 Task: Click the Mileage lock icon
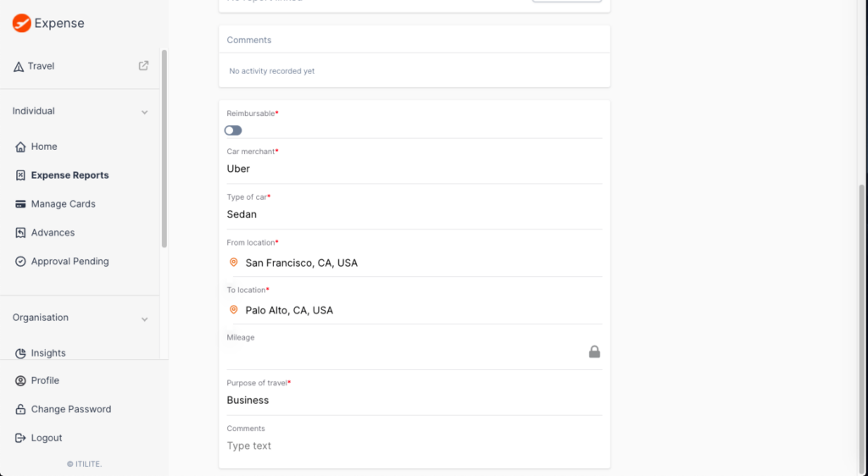click(x=594, y=351)
